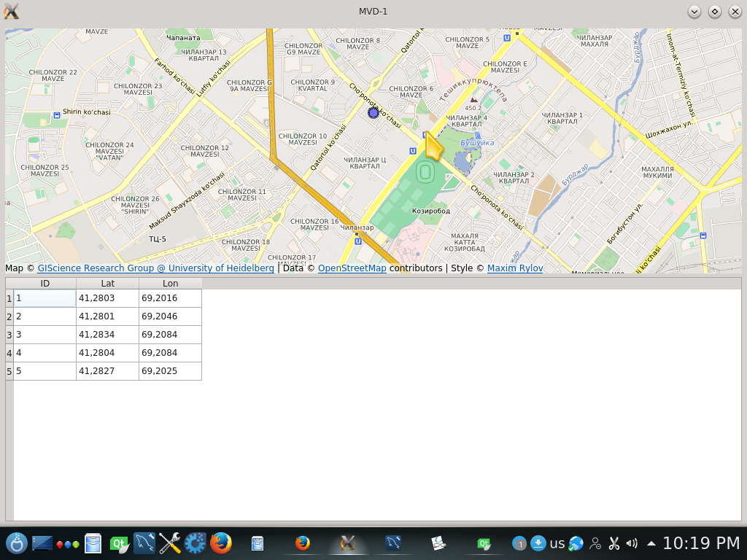Open the wrench and screwdriver settings tool
This screenshot has width=747, height=560.
point(170,543)
